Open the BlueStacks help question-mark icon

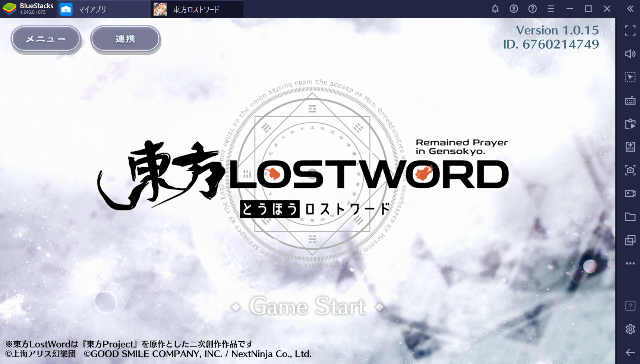532,9
